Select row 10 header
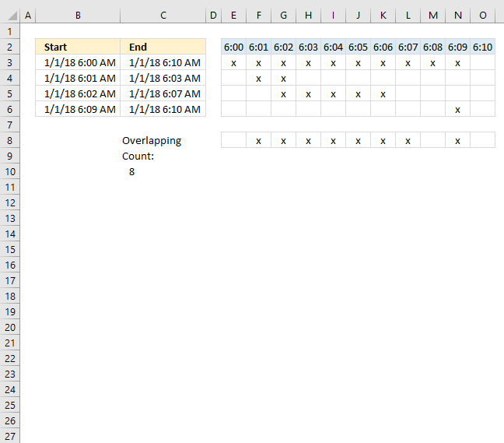 point(9,171)
